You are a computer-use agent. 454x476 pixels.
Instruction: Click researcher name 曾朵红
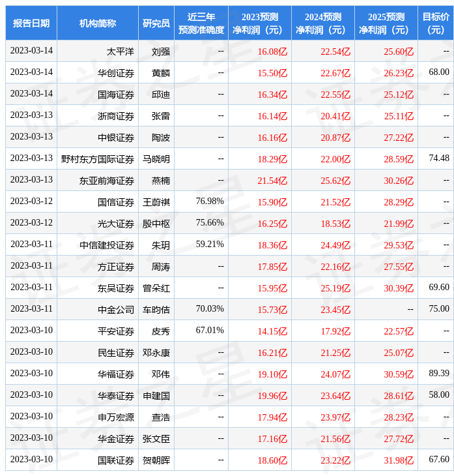[x=156, y=288]
